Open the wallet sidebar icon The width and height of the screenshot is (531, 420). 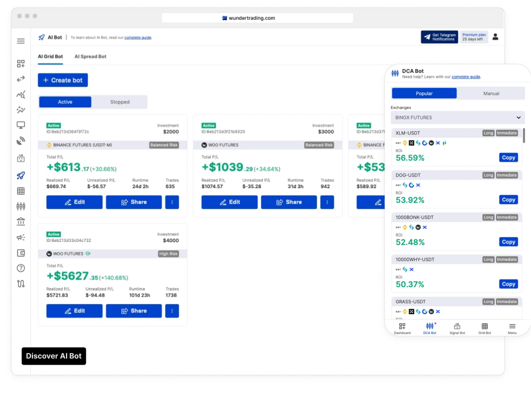21,253
